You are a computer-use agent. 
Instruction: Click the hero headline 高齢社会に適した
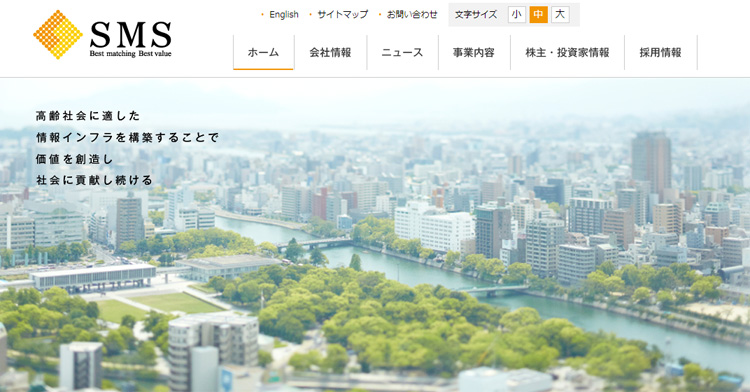pyautogui.click(x=88, y=116)
